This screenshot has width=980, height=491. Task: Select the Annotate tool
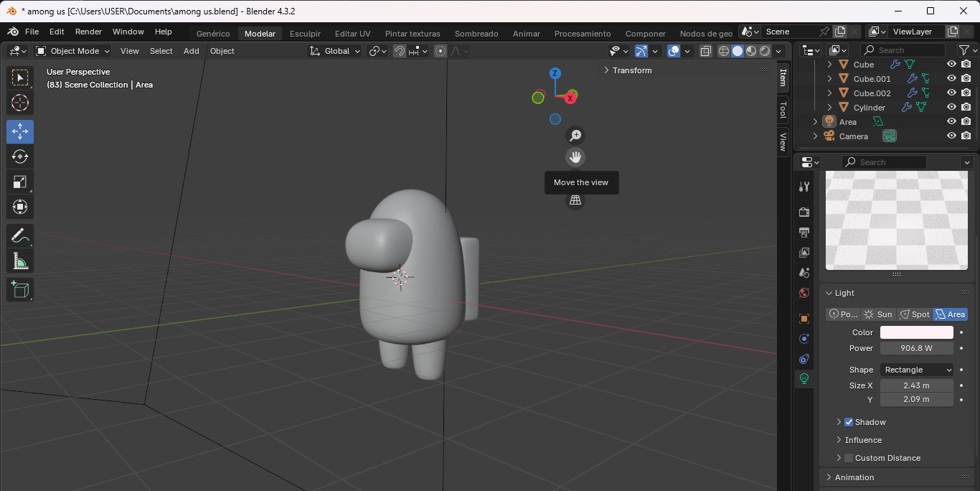tap(20, 235)
